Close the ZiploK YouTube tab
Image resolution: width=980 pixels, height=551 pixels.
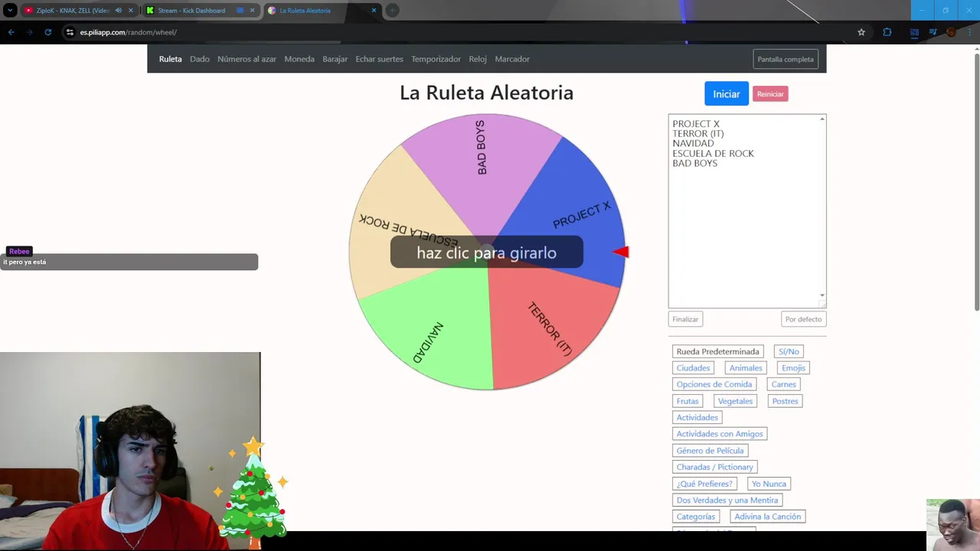click(131, 11)
